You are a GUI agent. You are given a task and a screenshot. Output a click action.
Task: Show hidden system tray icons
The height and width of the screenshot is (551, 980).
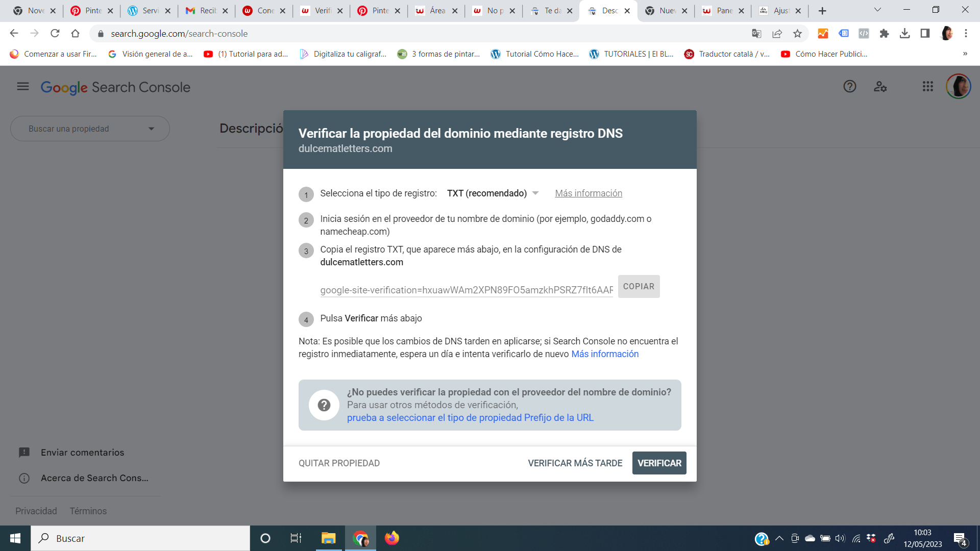[x=779, y=538]
